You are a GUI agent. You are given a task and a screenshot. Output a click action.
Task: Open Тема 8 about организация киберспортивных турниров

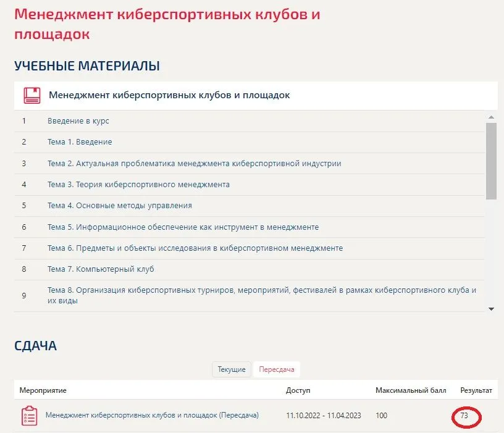coord(262,295)
